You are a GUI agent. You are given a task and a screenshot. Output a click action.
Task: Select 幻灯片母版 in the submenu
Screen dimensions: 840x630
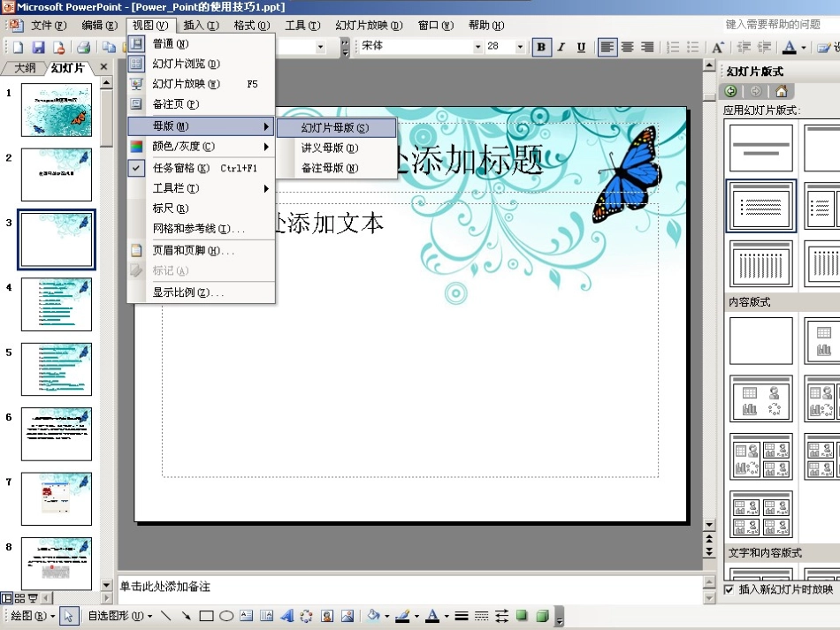pyautogui.click(x=336, y=127)
